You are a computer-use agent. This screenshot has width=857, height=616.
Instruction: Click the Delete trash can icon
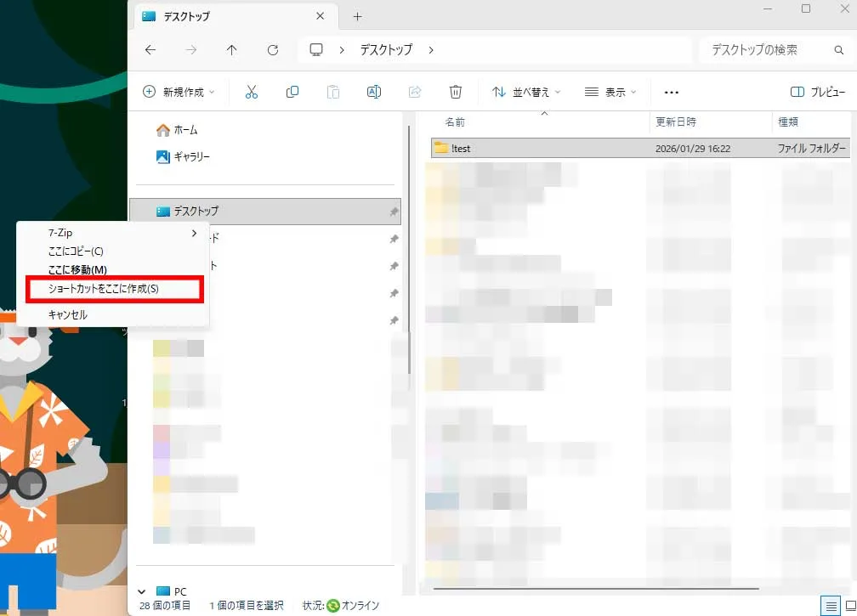pos(456,92)
